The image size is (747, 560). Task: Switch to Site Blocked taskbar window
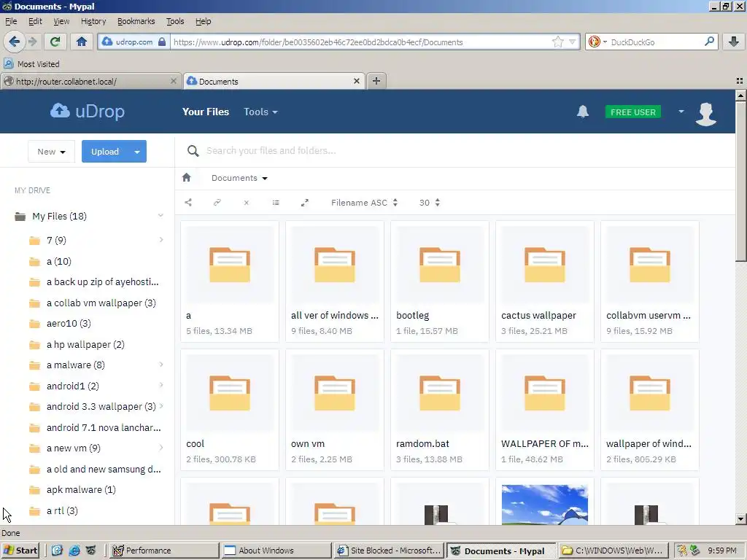(x=389, y=551)
